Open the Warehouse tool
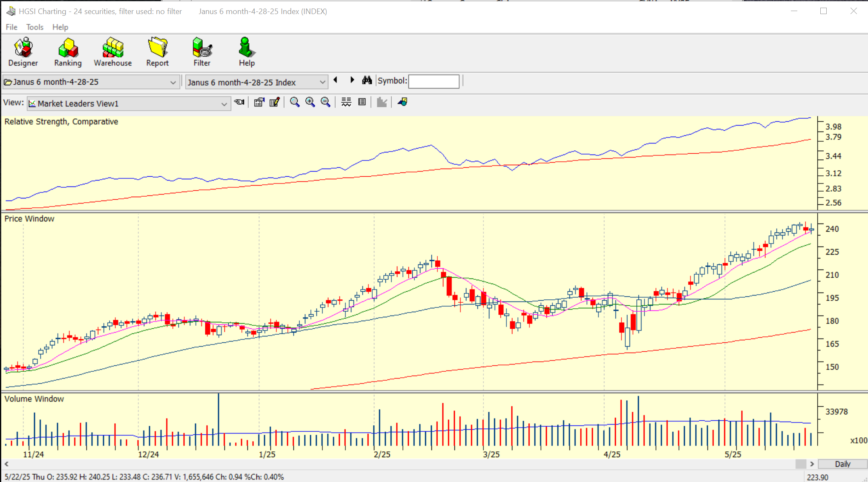868x482 pixels. pyautogui.click(x=113, y=52)
